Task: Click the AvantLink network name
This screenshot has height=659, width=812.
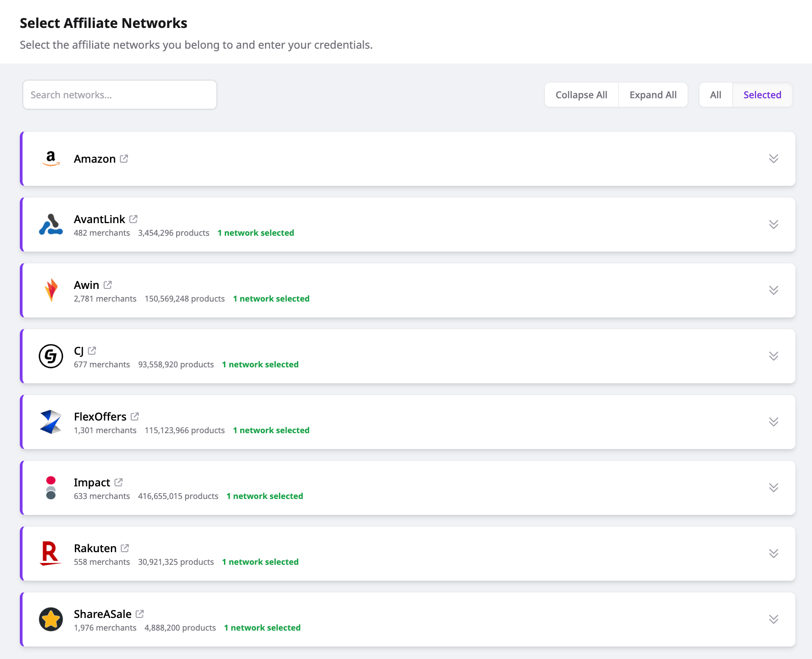Action: 100,219
